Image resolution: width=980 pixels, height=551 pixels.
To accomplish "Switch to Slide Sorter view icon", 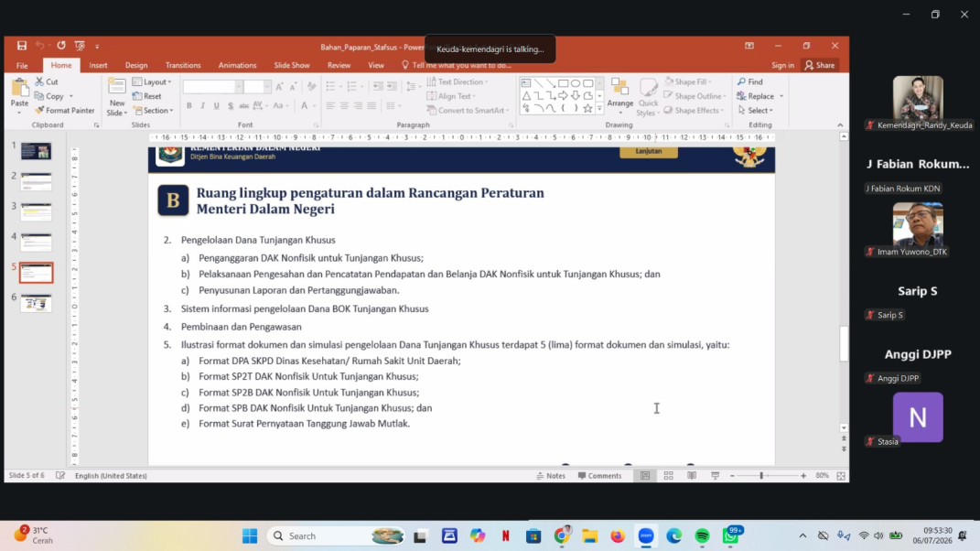I will pos(668,476).
